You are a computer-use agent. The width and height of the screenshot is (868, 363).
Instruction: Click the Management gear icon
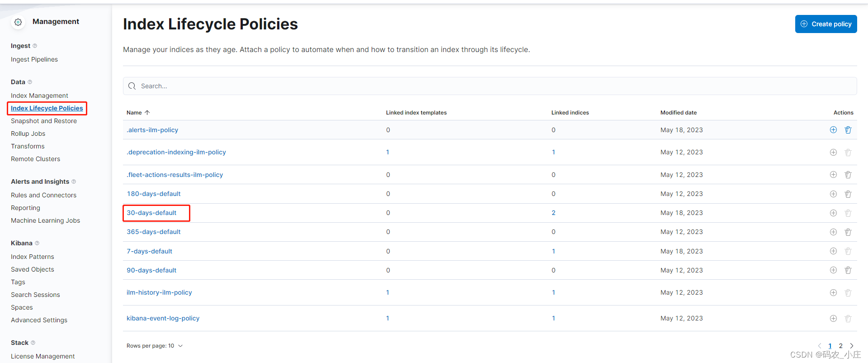pos(18,22)
